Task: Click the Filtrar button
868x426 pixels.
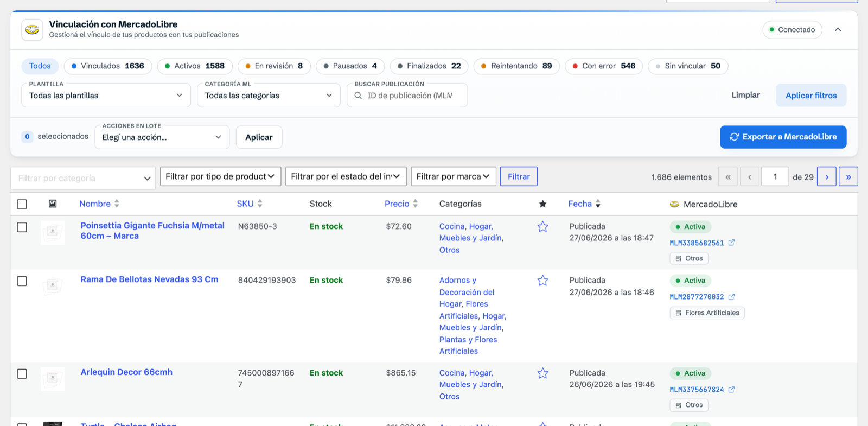Action: pyautogui.click(x=519, y=176)
